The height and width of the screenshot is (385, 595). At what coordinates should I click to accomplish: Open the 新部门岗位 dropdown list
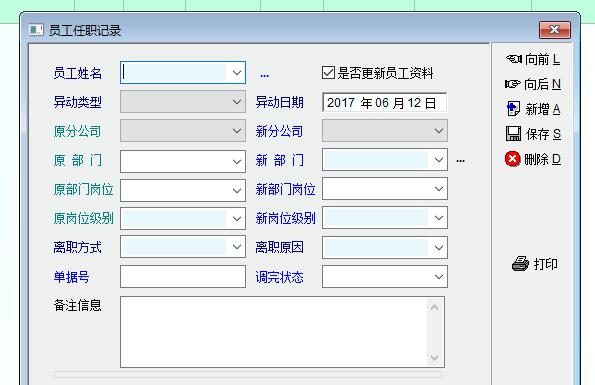coord(439,189)
